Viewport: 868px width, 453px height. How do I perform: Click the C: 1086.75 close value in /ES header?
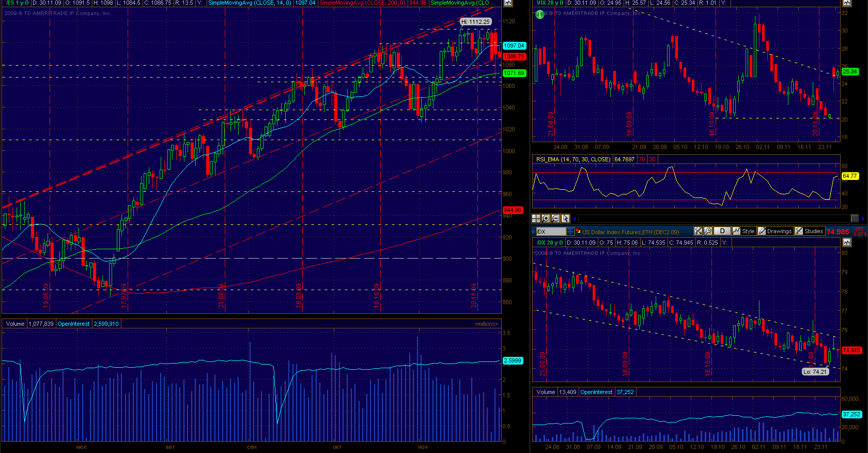(x=158, y=3)
